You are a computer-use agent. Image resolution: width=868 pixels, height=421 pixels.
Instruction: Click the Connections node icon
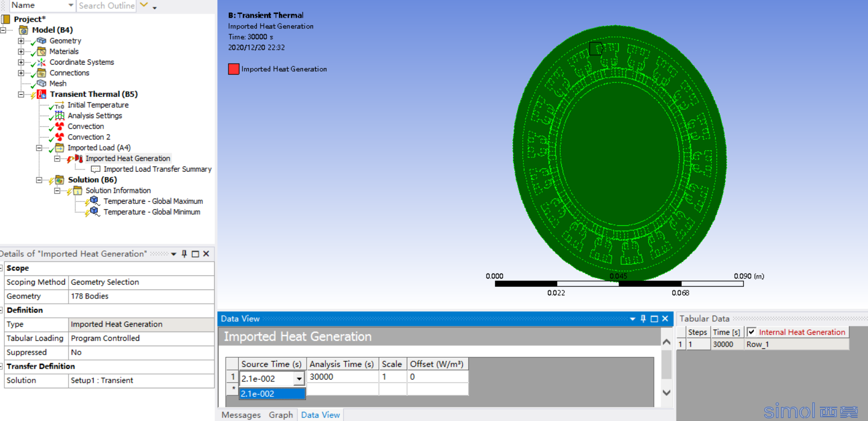pyautogui.click(x=41, y=73)
